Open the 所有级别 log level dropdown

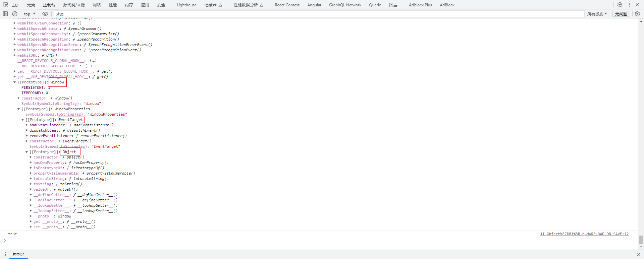click(x=597, y=14)
